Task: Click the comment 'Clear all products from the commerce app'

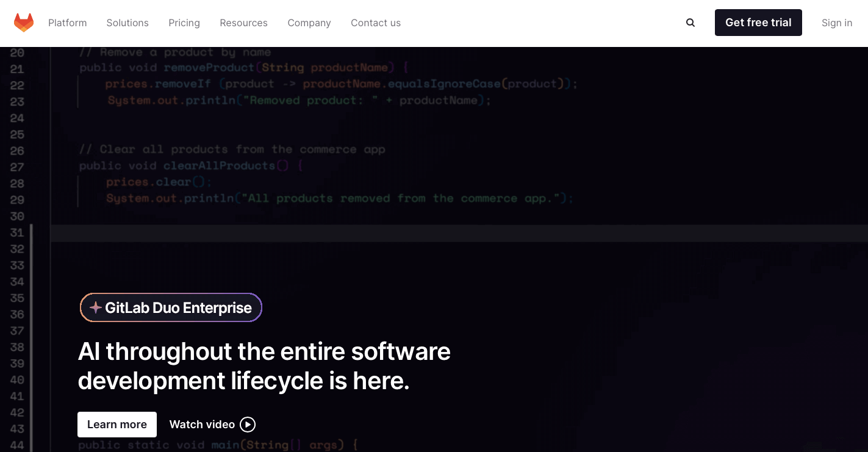Action: (x=232, y=149)
